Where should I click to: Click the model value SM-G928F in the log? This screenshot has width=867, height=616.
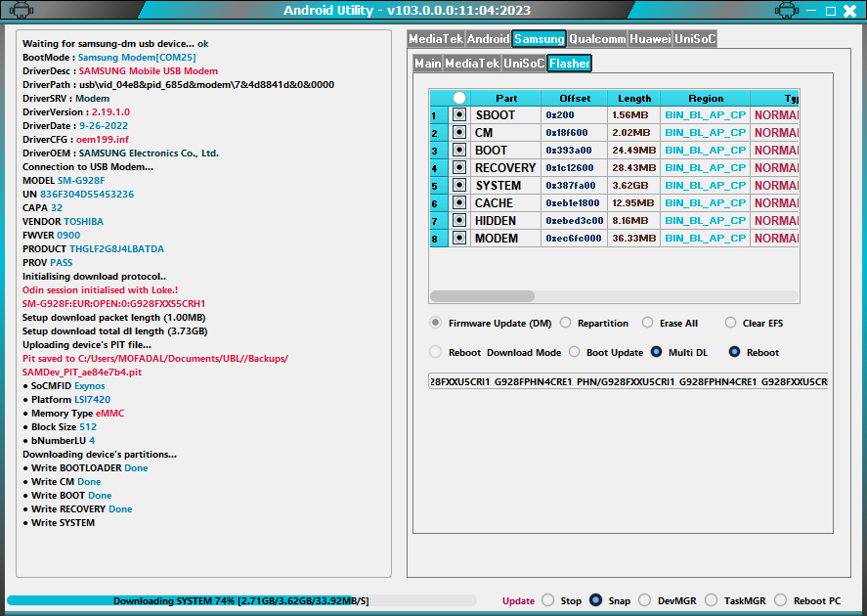click(81, 180)
